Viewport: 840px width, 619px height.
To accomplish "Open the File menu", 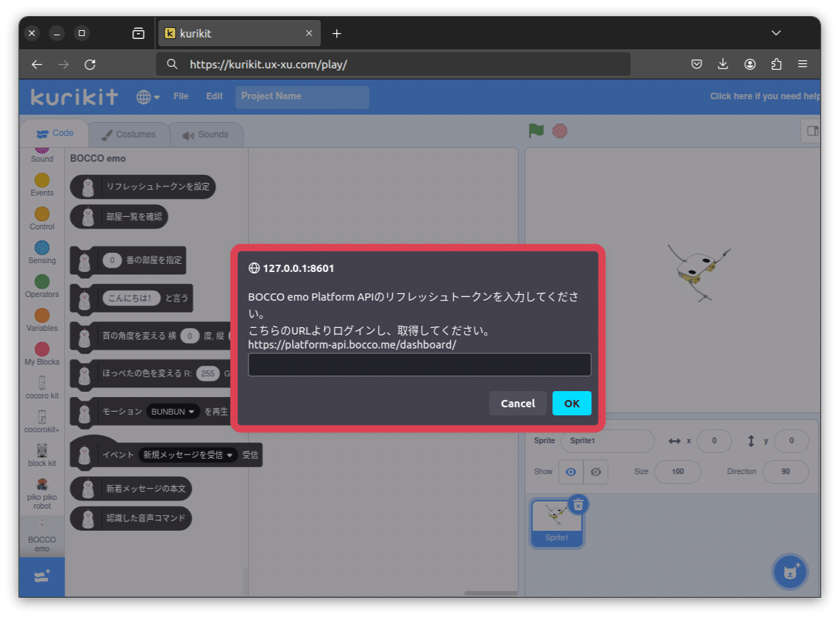I will coord(180,96).
